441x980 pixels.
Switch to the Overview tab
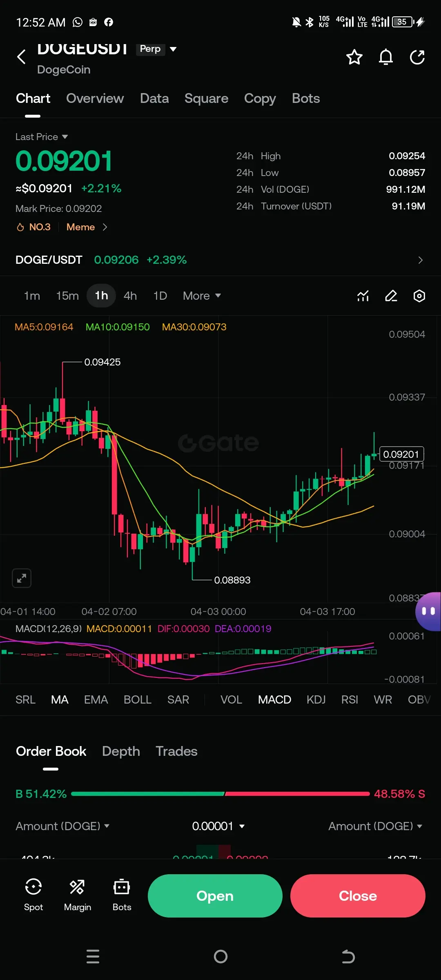pyautogui.click(x=95, y=98)
